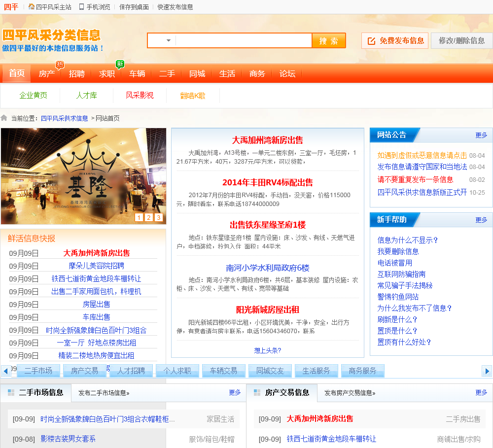The width and height of the screenshot is (493, 448).
Task: Open notice 请不要重复发布一条信息
Action: pyautogui.click(x=415, y=179)
